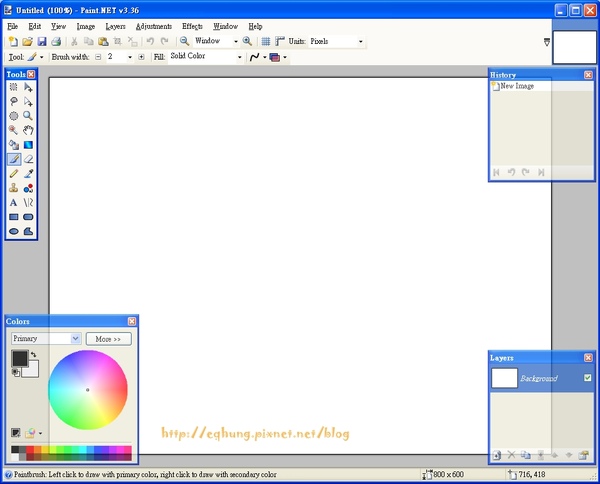Open the palette options dropdown arrow
600x484 pixels.
coord(41,433)
